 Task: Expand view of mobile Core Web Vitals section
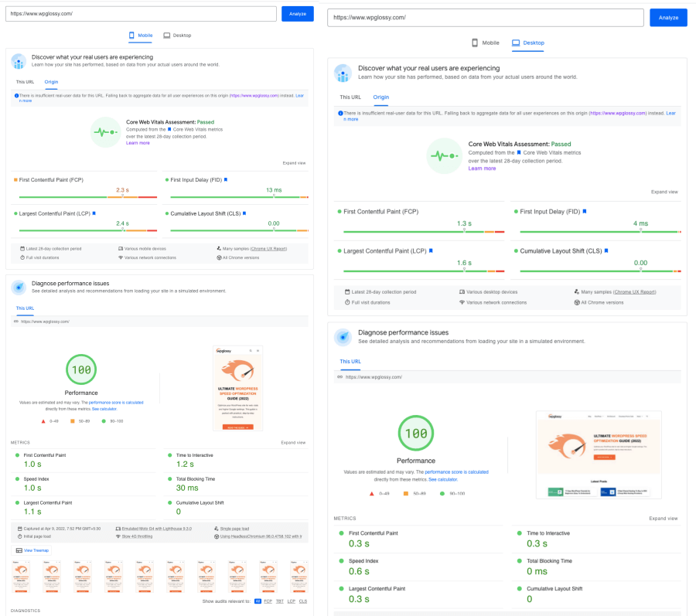click(294, 163)
